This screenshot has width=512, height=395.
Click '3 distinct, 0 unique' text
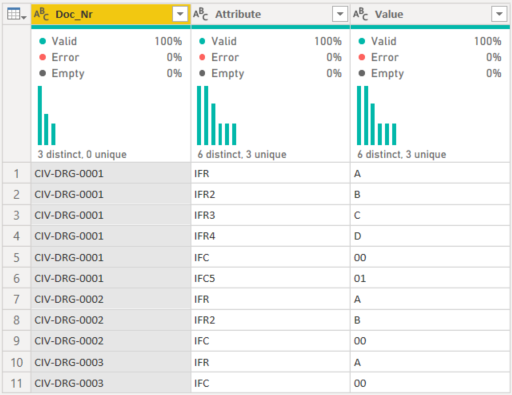coord(82,154)
